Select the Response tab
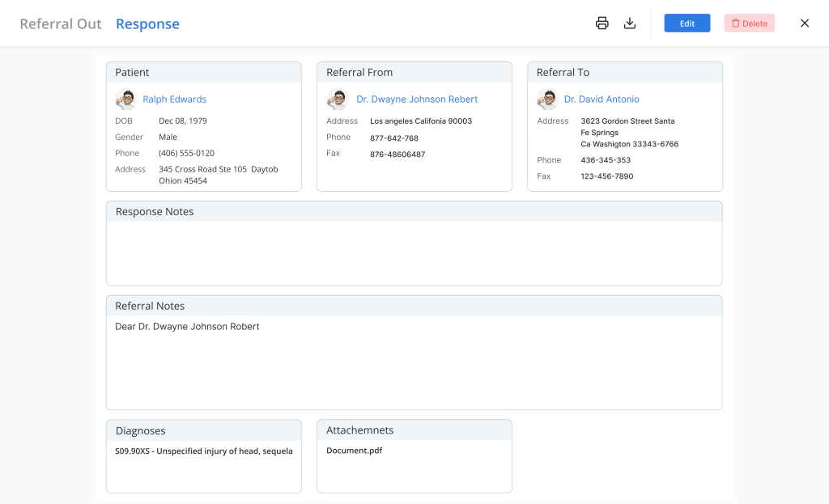Viewport: 829px width, 504px height. click(147, 24)
